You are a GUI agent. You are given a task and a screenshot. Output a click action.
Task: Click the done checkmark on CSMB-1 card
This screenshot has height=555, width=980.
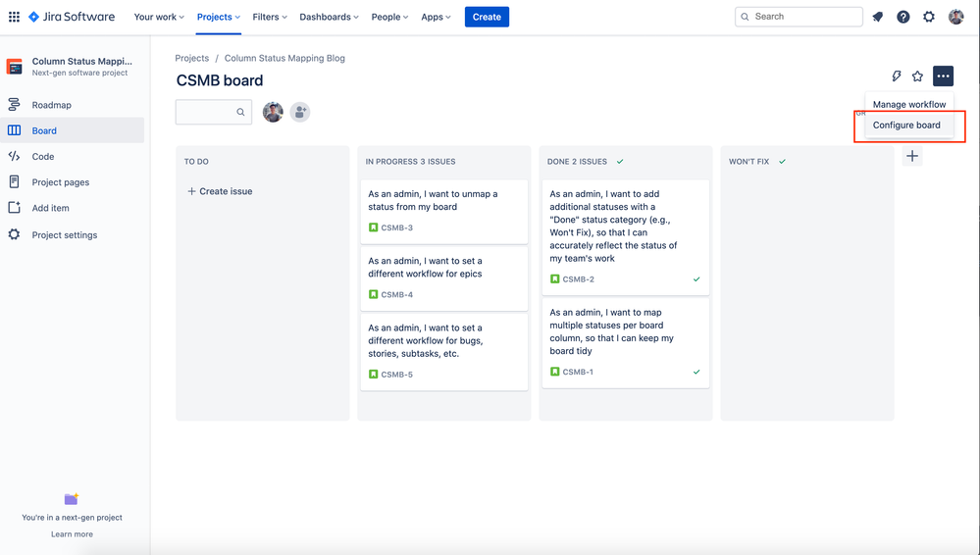(x=696, y=372)
